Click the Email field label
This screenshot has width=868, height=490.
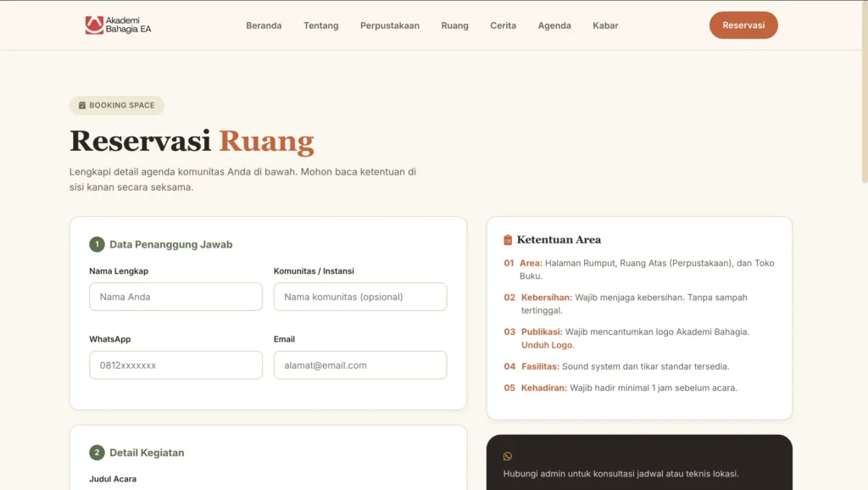click(284, 339)
